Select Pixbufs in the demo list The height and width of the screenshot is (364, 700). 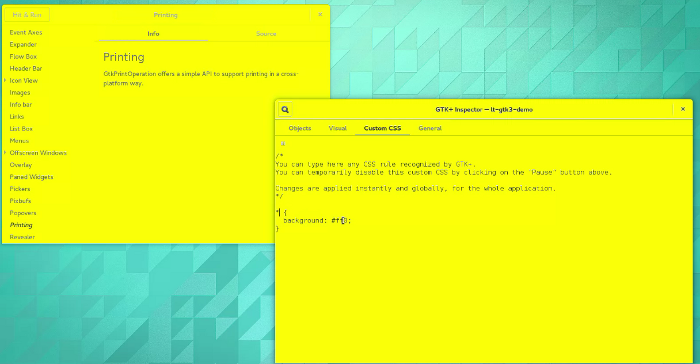tap(21, 201)
